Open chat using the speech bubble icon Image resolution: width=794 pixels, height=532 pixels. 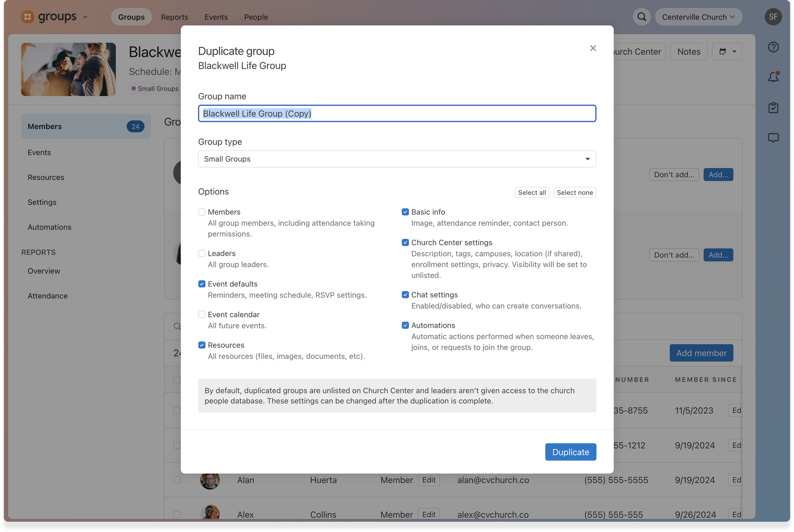pos(773,138)
